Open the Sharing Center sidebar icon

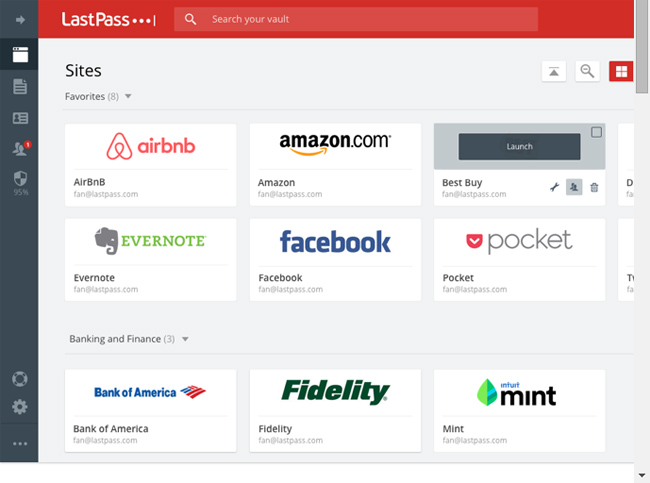(21, 148)
